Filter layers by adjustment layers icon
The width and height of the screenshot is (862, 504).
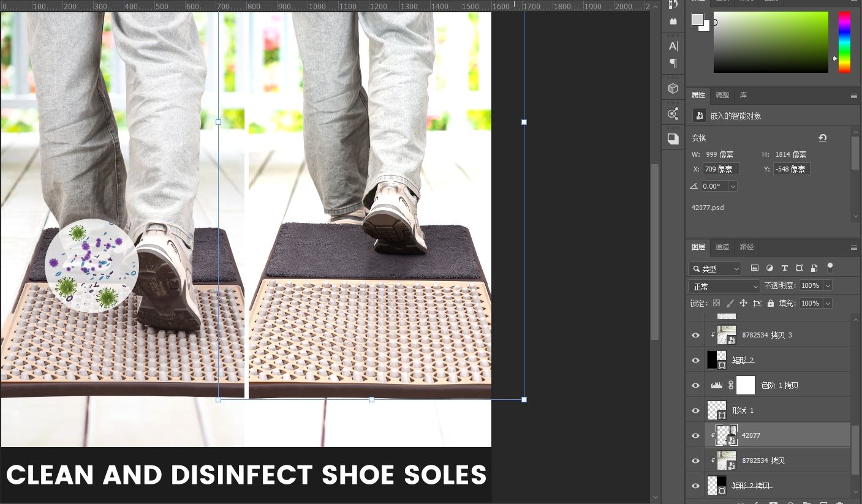click(769, 268)
